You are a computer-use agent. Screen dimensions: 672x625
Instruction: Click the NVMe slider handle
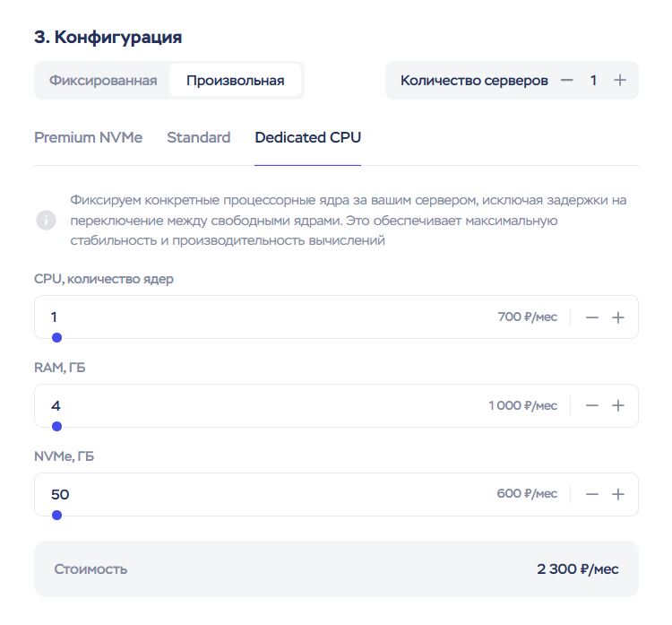coord(56,515)
